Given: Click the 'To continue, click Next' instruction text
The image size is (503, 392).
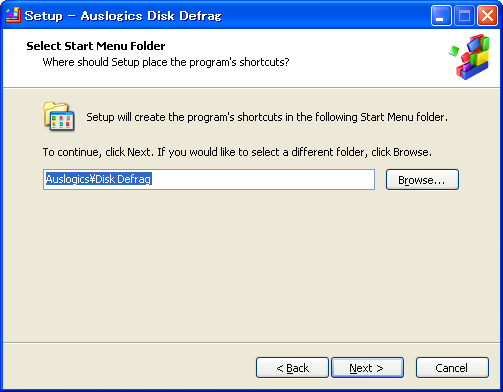Looking at the screenshot, I should (x=237, y=152).
